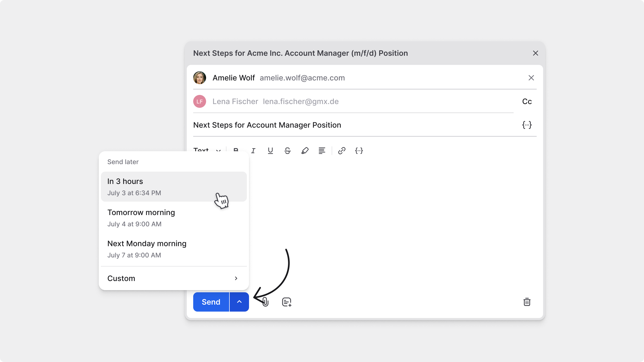This screenshot has width=644, height=362.
Task: Click the italic formatting icon
Action: (253, 151)
